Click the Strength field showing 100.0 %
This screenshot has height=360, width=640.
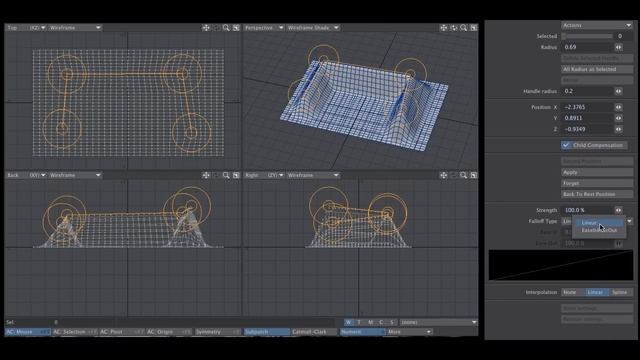click(587, 210)
